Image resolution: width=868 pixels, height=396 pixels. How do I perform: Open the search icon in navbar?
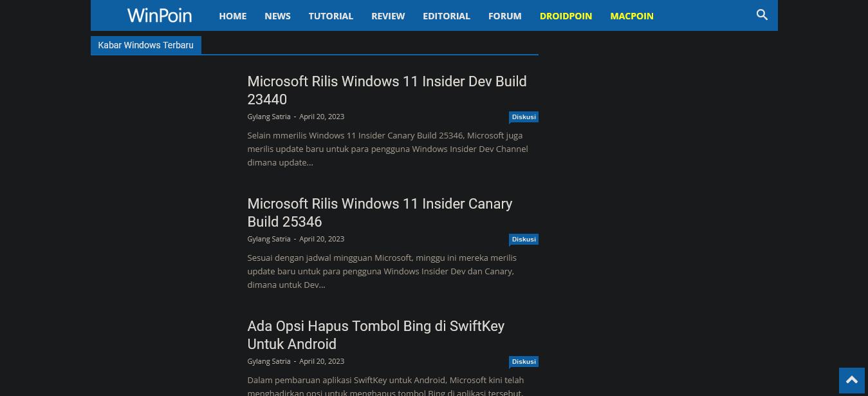pyautogui.click(x=762, y=15)
